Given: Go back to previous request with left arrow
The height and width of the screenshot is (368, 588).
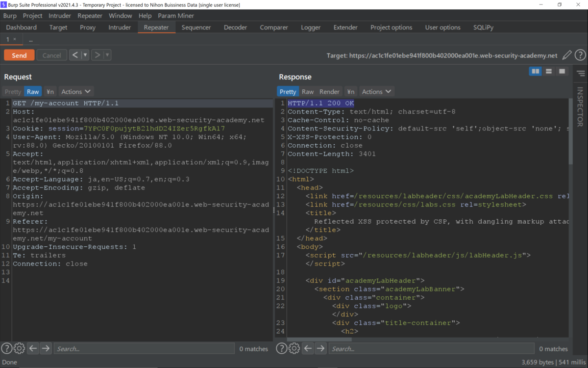Looking at the screenshot, I should [75, 55].
